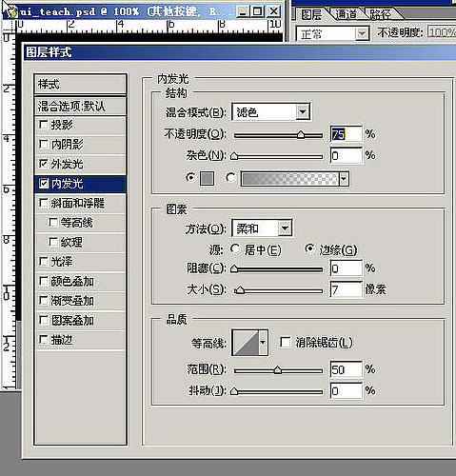The image size is (456, 476).
Task: Minimize the ui_teach.psd document window
Action: pyautogui.click(x=243, y=11)
